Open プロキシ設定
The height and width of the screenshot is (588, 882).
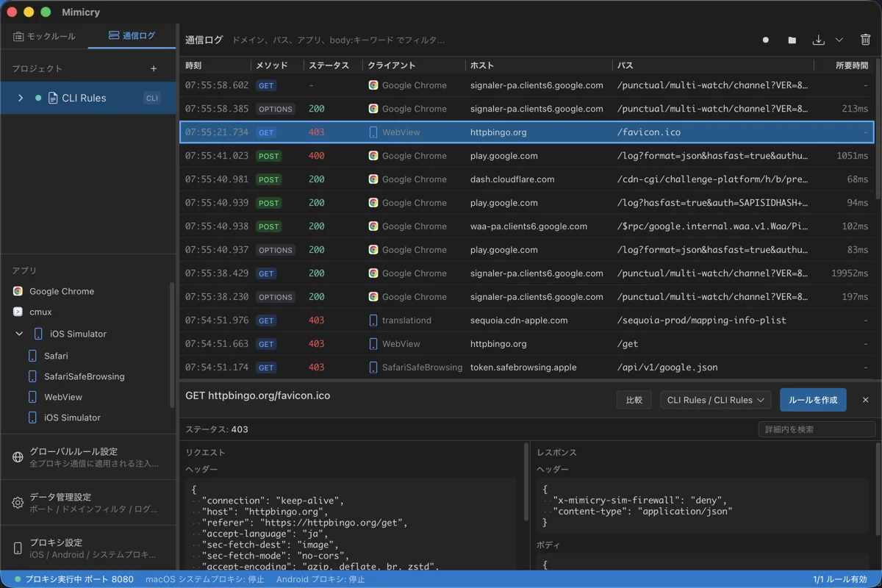pyautogui.click(x=88, y=548)
